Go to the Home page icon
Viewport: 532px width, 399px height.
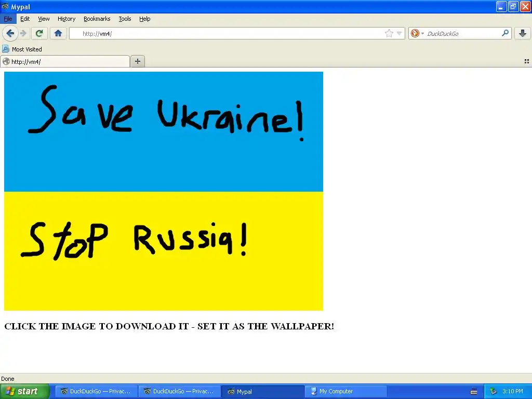coord(58,33)
